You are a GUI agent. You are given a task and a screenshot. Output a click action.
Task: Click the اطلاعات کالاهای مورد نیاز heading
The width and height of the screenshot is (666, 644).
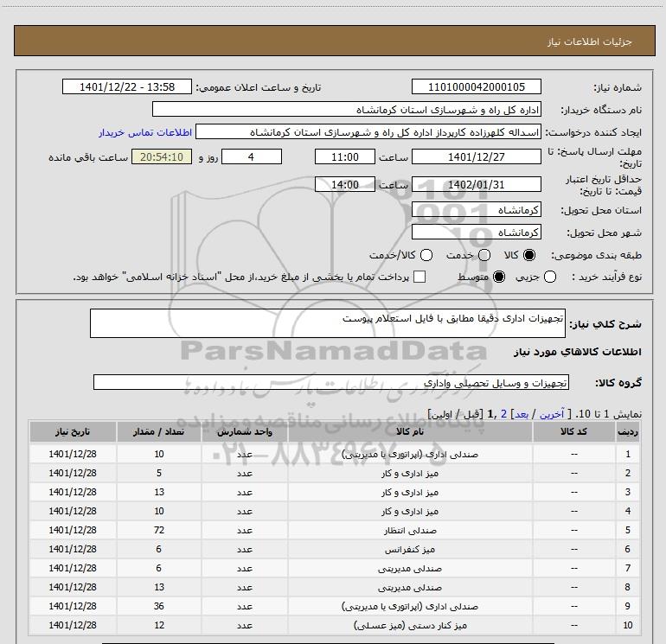click(577, 352)
